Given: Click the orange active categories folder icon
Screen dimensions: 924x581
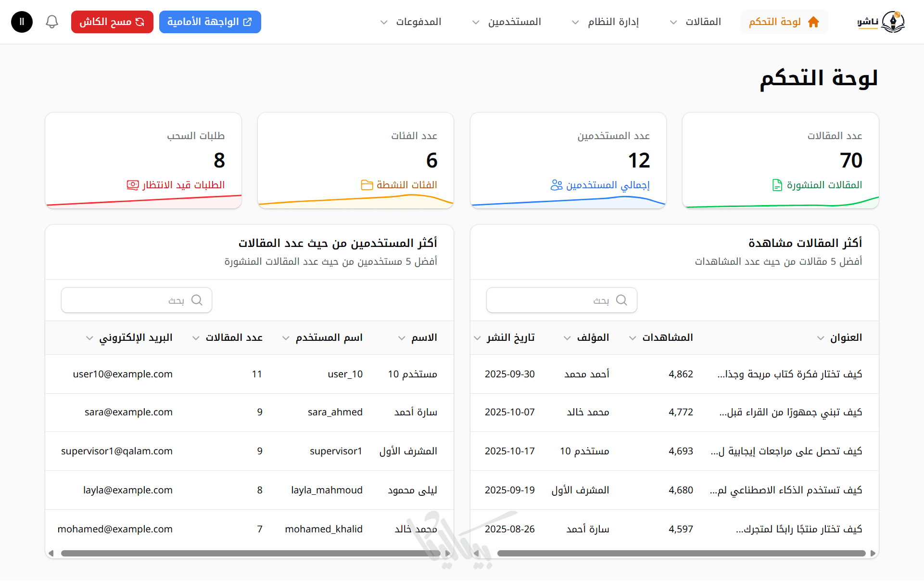Looking at the screenshot, I should [367, 185].
